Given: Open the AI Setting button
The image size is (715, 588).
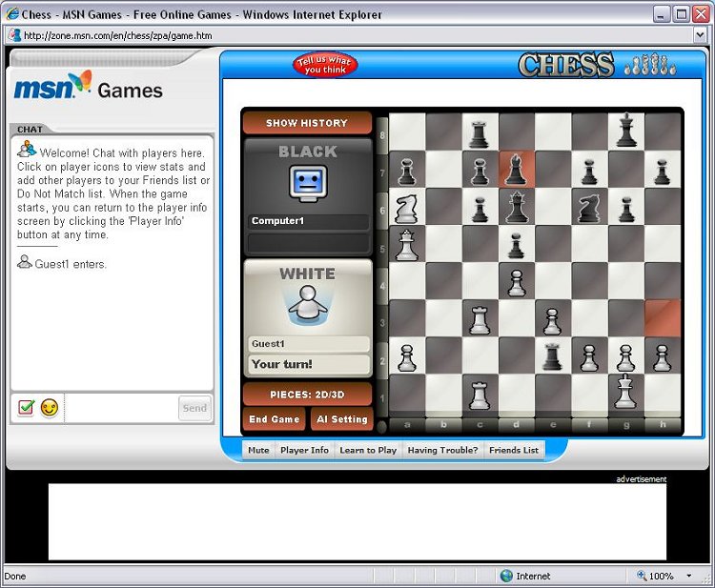Looking at the screenshot, I should click(x=342, y=419).
